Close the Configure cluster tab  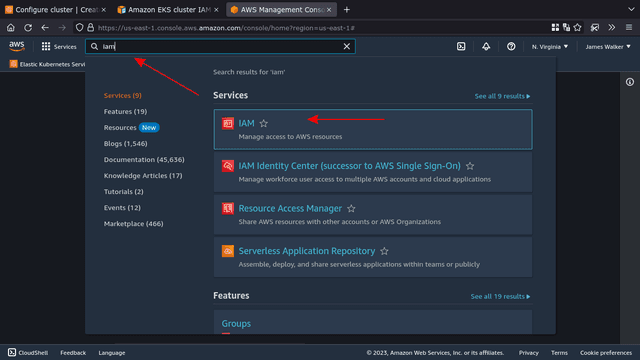pyautogui.click(x=103, y=9)
